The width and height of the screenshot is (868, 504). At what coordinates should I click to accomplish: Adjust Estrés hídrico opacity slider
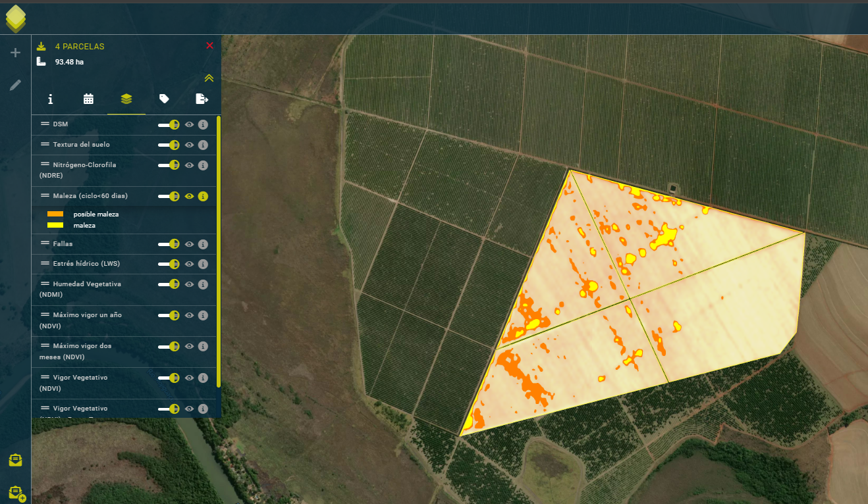point(169,264)
